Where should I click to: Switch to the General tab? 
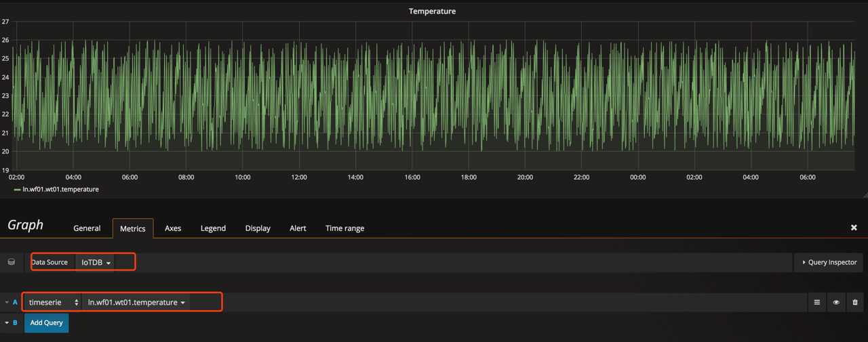(x=87, y=228)
